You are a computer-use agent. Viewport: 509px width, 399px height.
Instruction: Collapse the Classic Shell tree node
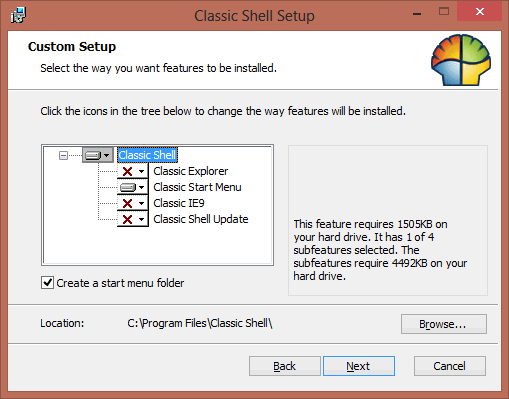pyautogui.click(x=63, y=155)
